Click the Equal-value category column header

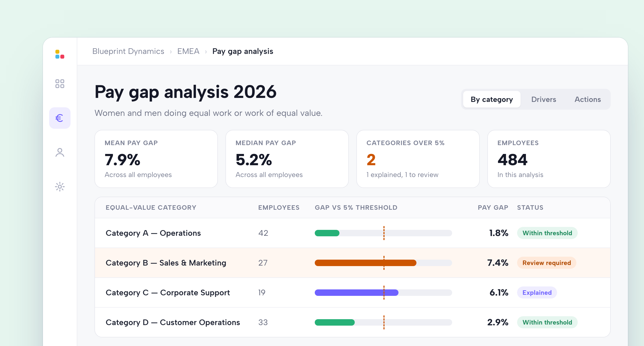click(151, 208)
